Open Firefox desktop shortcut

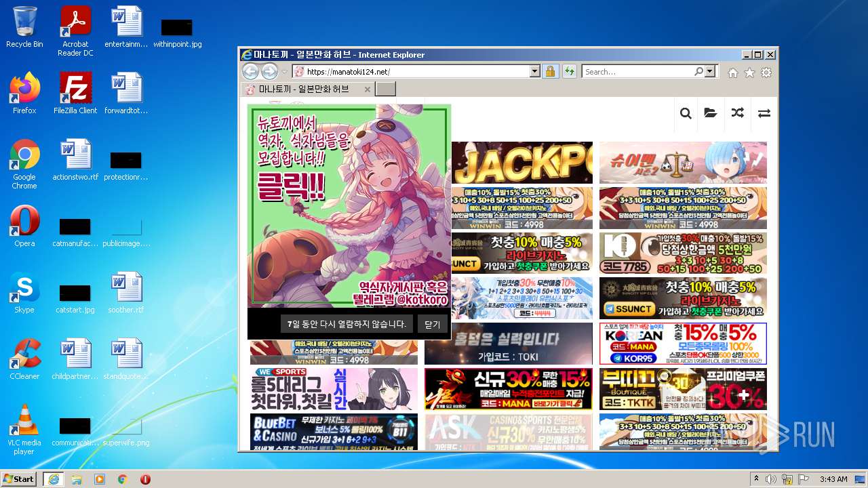pos(24,94)
